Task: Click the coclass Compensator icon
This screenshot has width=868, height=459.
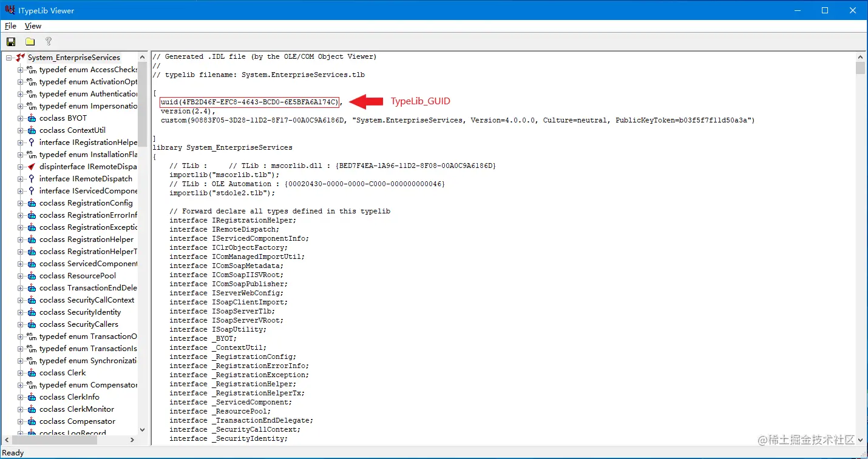Action: click(32, 421)
